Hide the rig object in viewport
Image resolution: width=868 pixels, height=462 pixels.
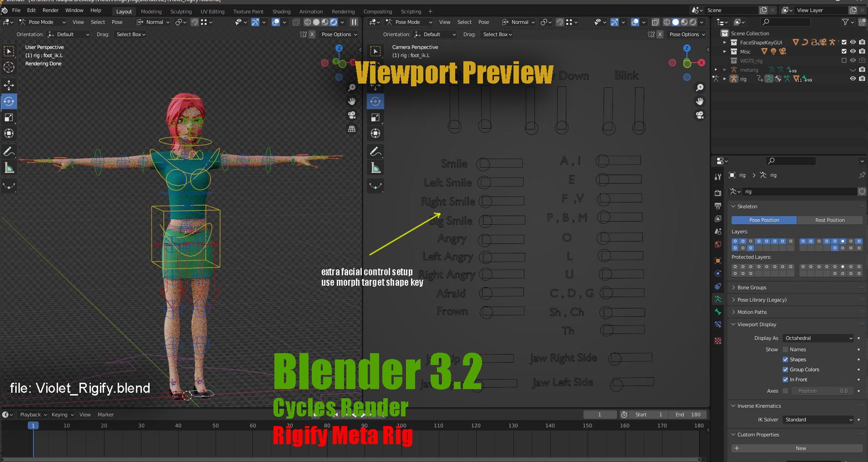[853, 79]
